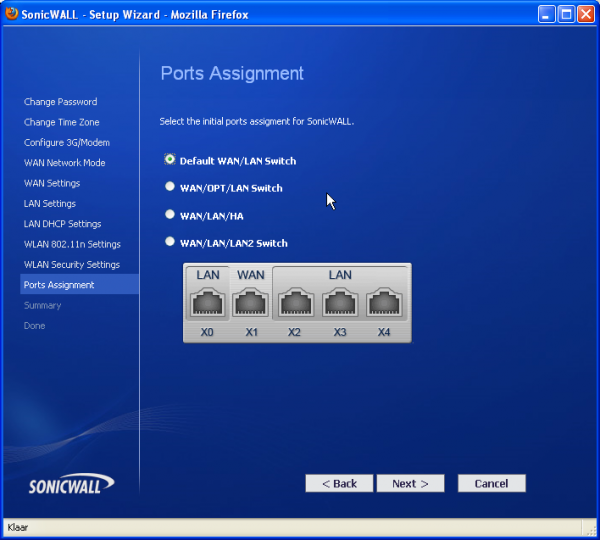Pick WAN/LAN/LAN2 Switch radio option
Screen dimensions: 600x540
[170, 241]
